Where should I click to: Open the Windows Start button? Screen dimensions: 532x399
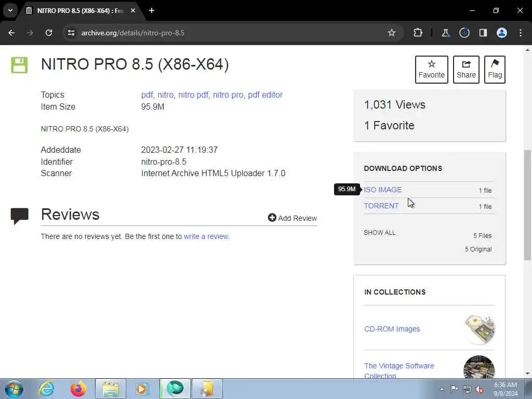click(x=14, y=389)
